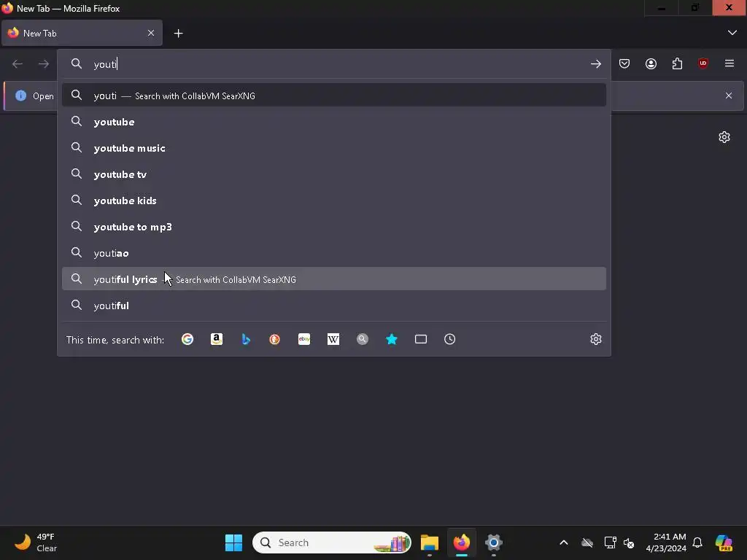This screenshot has width=747, height=560.
Task: Search with Wikipedia one-off engine icon
Action: (333, 339)
